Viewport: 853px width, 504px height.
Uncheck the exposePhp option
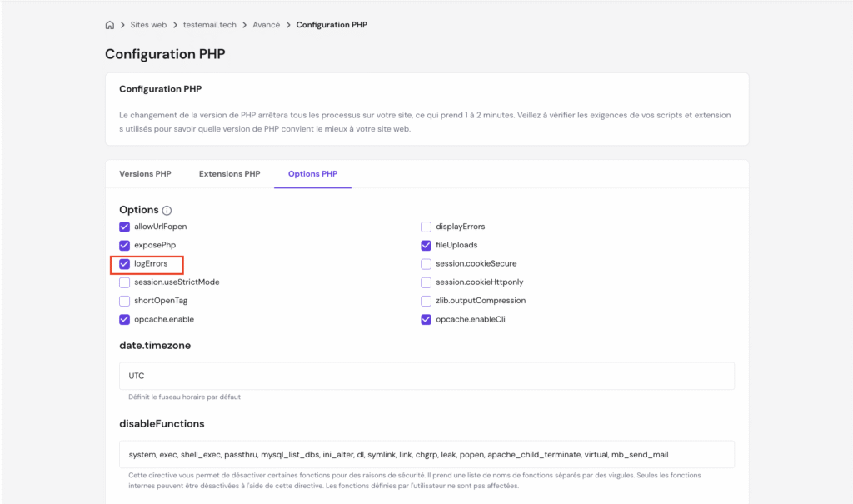(x=125, y=245)
